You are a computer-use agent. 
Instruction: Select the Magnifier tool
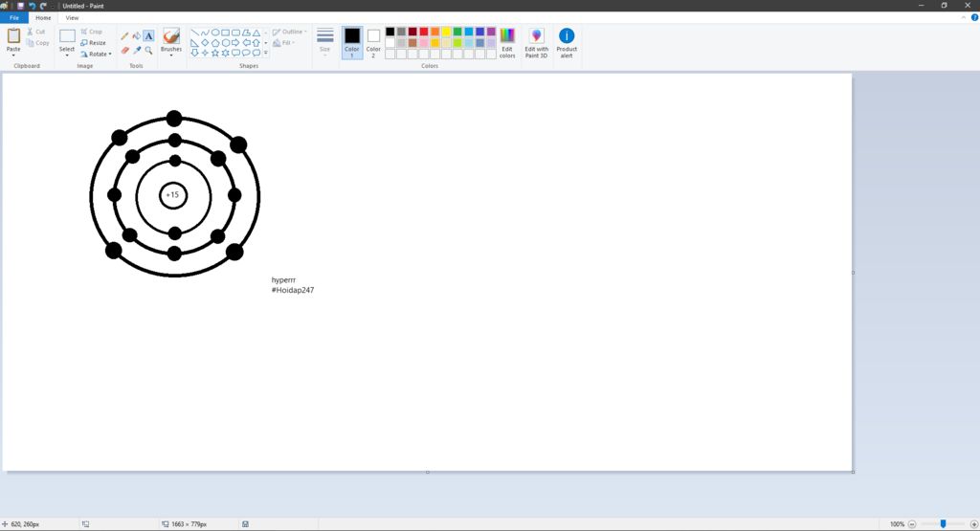click(x=148, y=50)
